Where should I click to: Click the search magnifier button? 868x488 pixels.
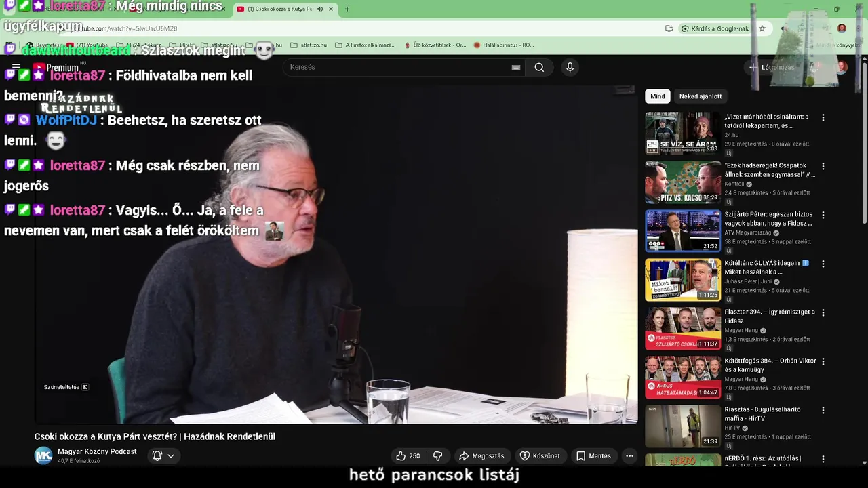tap(539, 67)
